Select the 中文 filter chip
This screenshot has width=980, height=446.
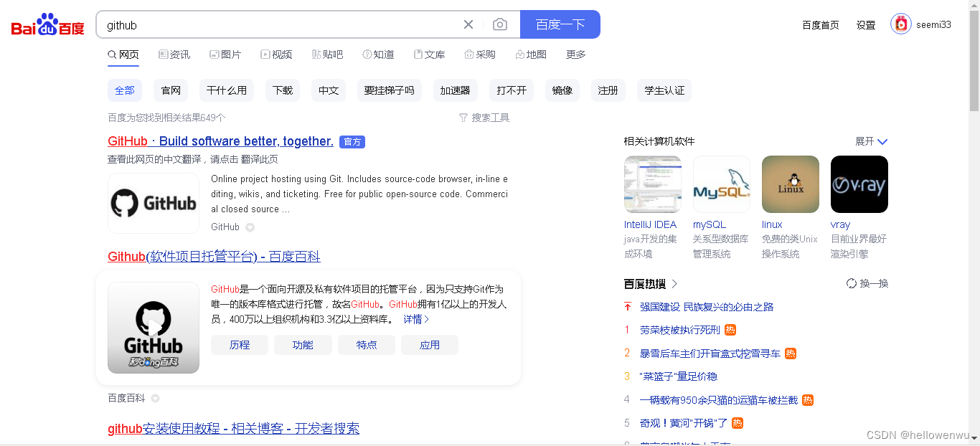[329, 90]
